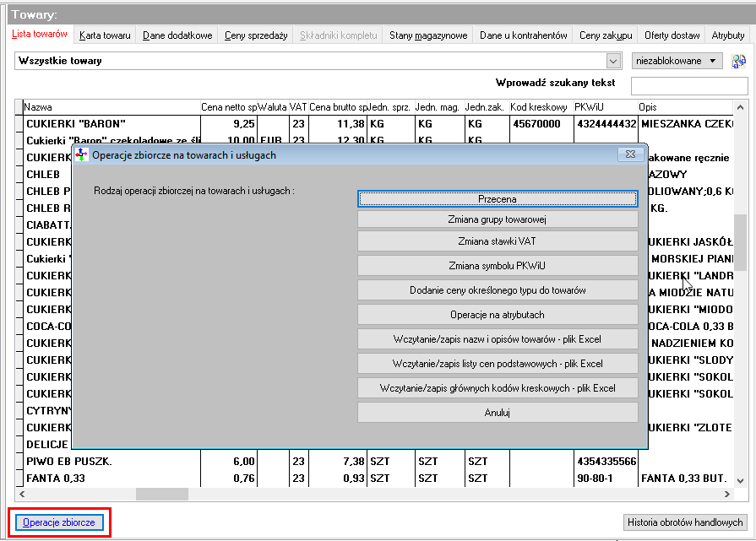Select the Stany magazynowe tab
The width and height of the screenshot is (756, 541).
pos(428,35)
